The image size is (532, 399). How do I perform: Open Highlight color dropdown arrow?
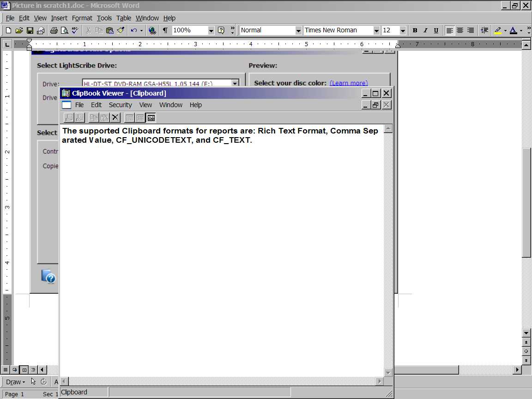505,30
